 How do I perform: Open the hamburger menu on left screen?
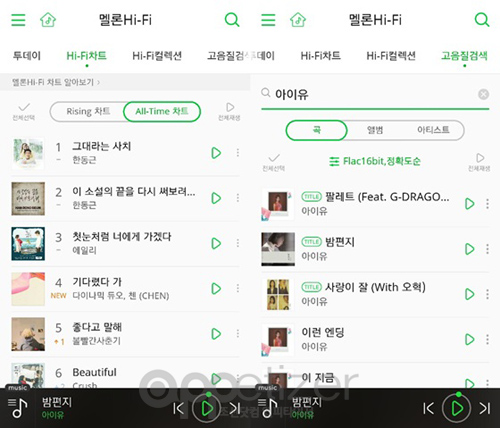(18, 20)
